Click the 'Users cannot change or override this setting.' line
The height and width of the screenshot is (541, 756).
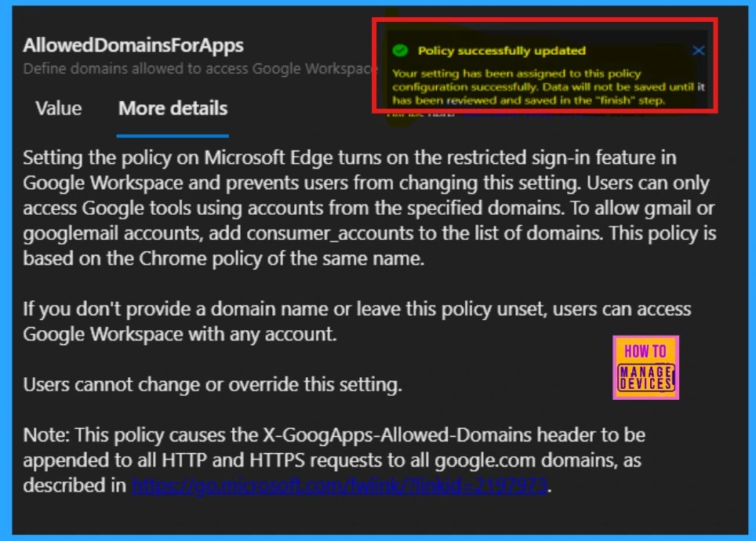tap(213, 385)
